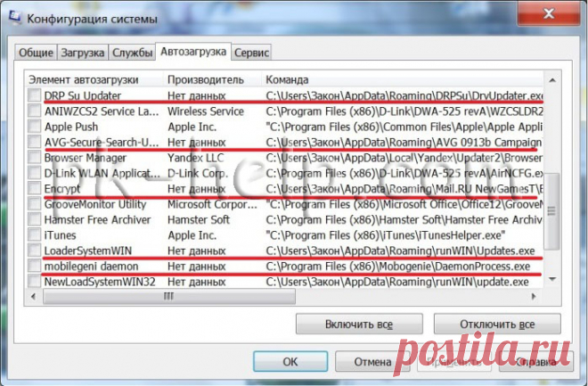
Task: Tick GrooveMonitor Utility checkbox
Action: pyautogui.click(x=34, y=204)
